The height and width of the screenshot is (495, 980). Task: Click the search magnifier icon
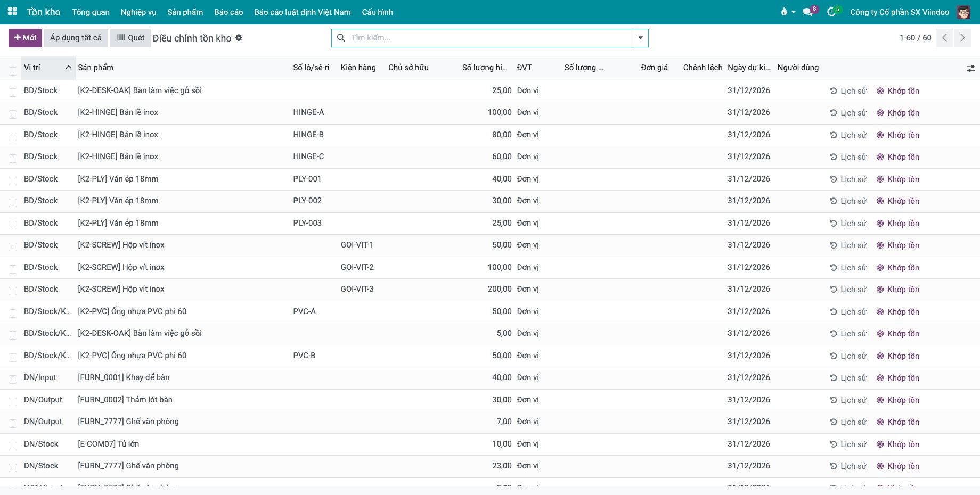(341, 38)
